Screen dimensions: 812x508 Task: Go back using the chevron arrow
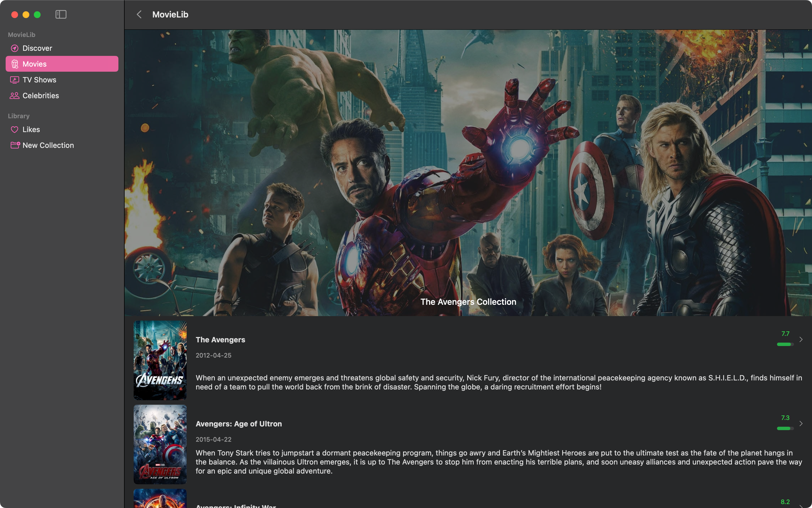[139, 14]
